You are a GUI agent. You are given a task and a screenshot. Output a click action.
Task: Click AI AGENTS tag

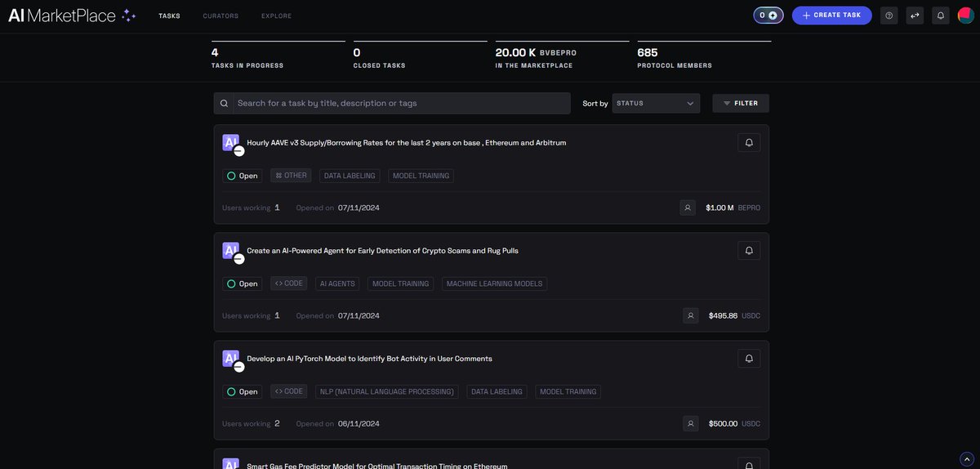coord(337,284)
